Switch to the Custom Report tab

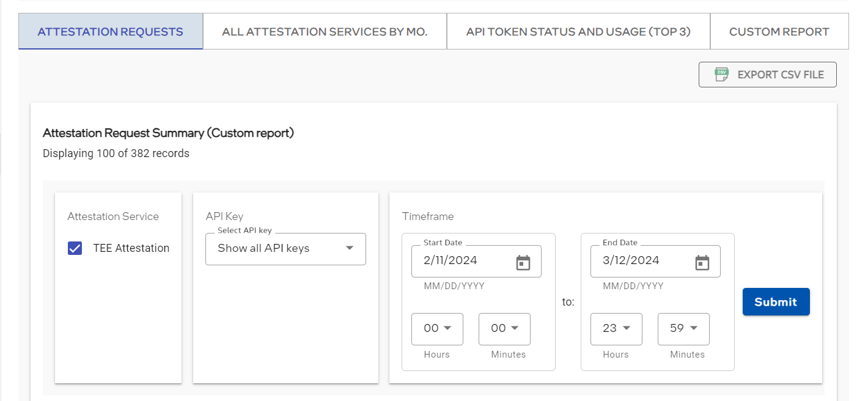[x=779, y=31]
